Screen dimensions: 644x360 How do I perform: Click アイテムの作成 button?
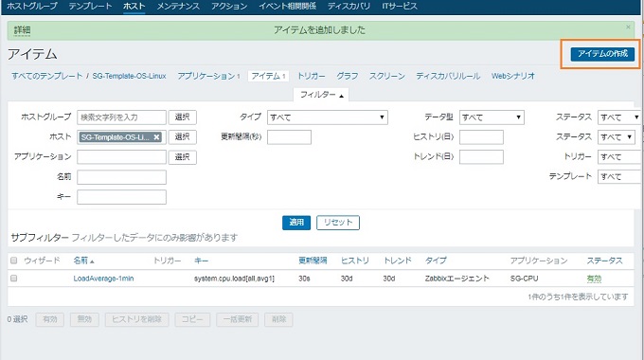[x=602, y=53]
